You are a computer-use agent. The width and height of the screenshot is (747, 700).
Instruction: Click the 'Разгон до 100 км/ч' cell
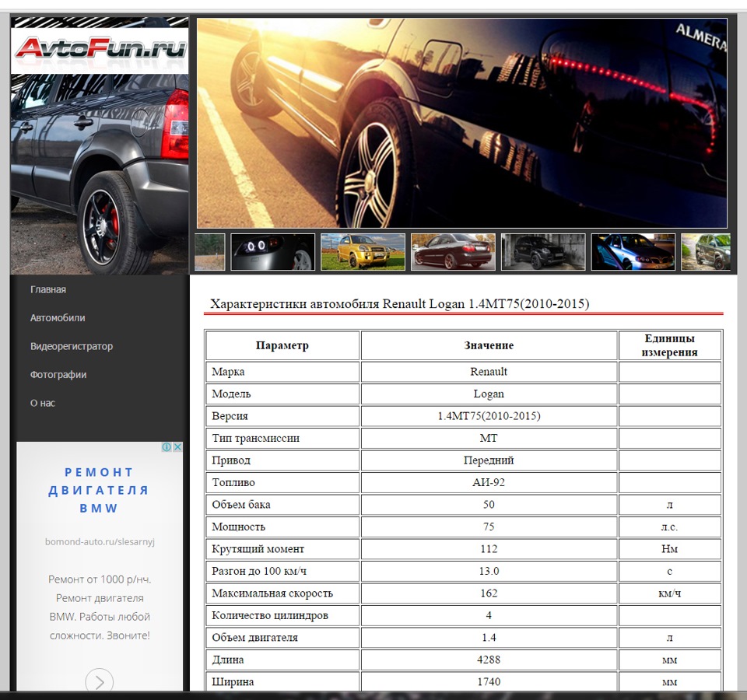(x=282, y=572)
